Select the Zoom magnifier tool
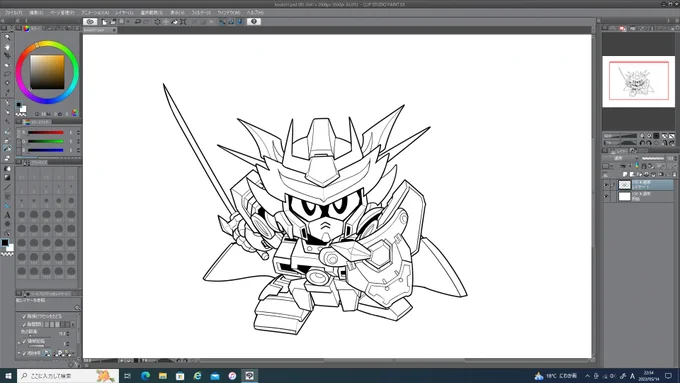Screen dimensions: 680x383 (7, 37)
